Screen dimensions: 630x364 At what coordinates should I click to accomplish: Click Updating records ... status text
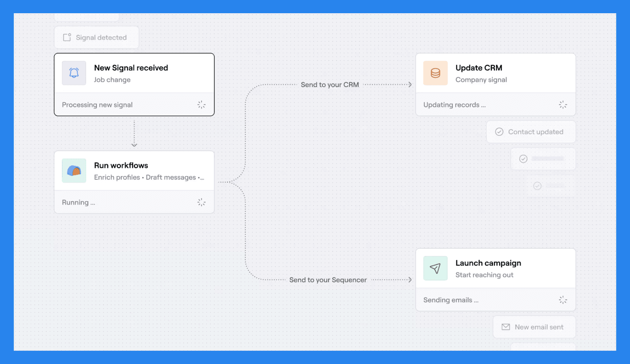[x=454, y=105]
